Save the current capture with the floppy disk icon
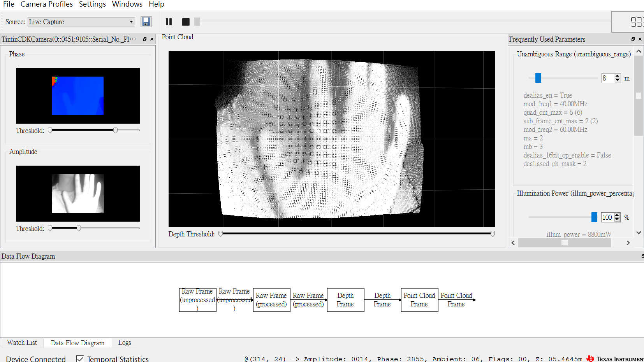Image resolution: width=644 pixels, height=362 pixels. click(146, 22)
